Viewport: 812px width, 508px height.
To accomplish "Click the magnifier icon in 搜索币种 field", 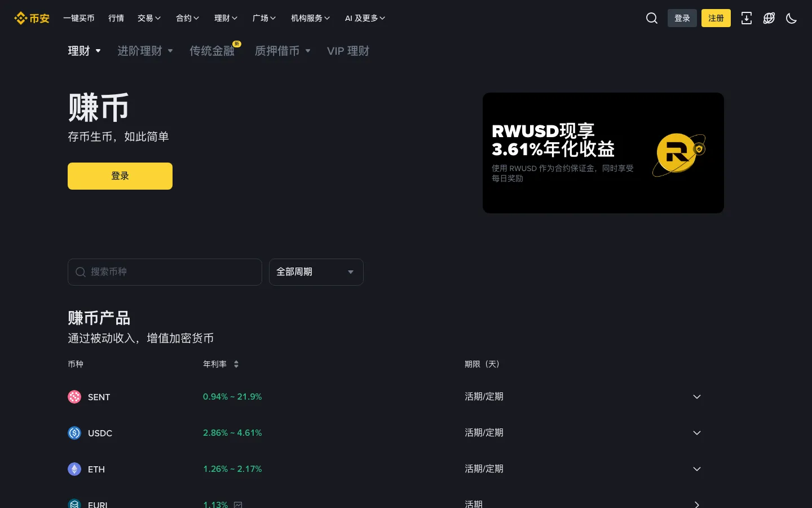I will click(x=81, y=272).
